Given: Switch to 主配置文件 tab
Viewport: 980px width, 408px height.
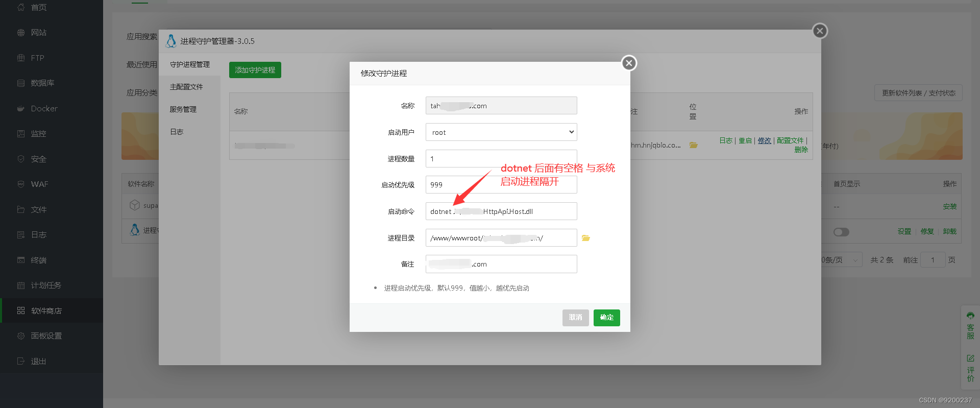Looking at the screenshot, I should click(x=186, y=87).
